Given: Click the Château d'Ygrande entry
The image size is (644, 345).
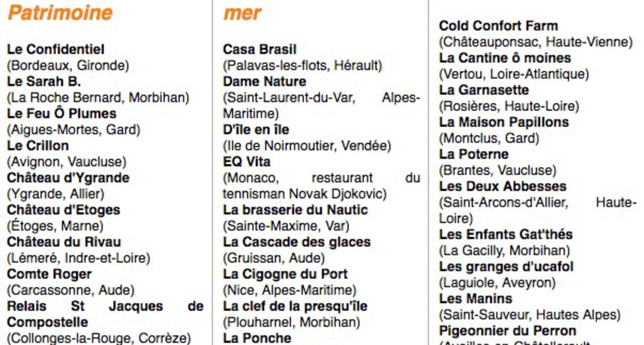Looking at the screenshot, I should pos(68,178).
